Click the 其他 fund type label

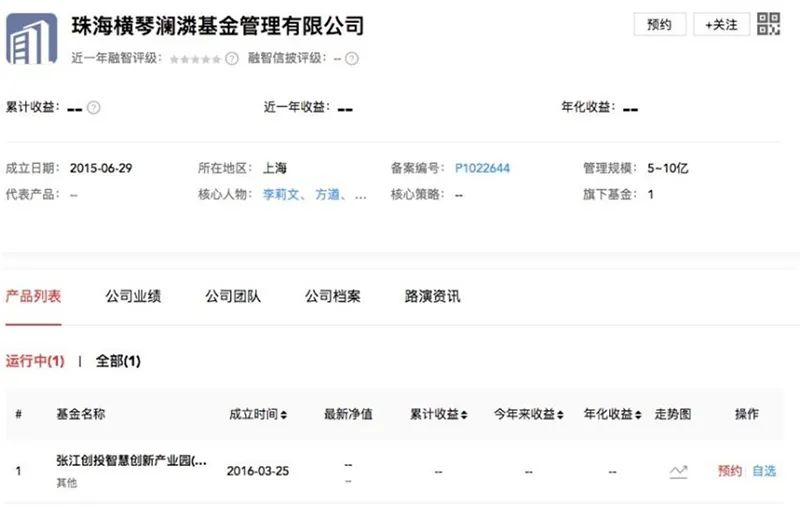coord(66,482)
